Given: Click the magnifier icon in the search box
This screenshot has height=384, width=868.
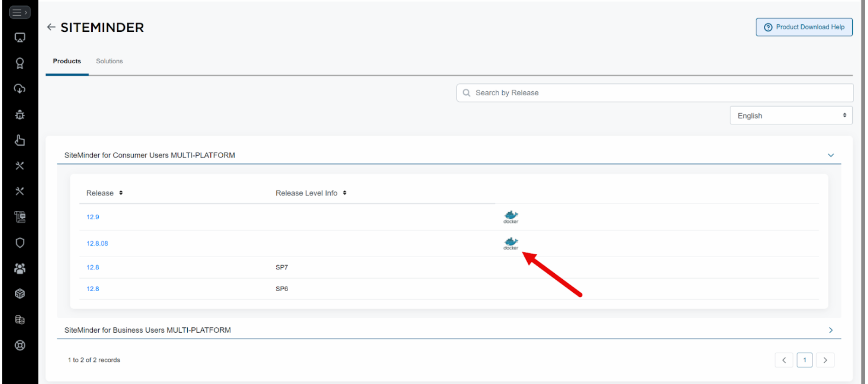Looking at the screenshot, I should 466,93.
